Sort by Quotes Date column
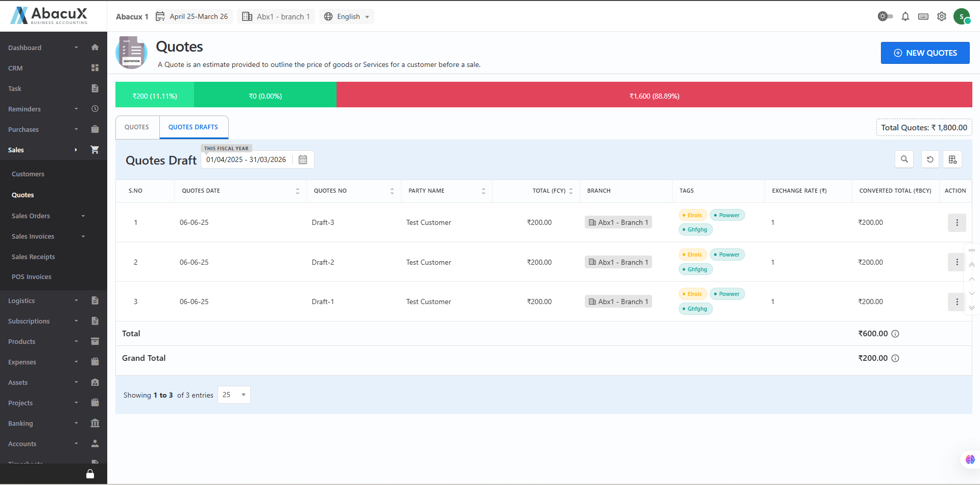The height and width of the screenshot is (485, 980). (x=297, y=191)
